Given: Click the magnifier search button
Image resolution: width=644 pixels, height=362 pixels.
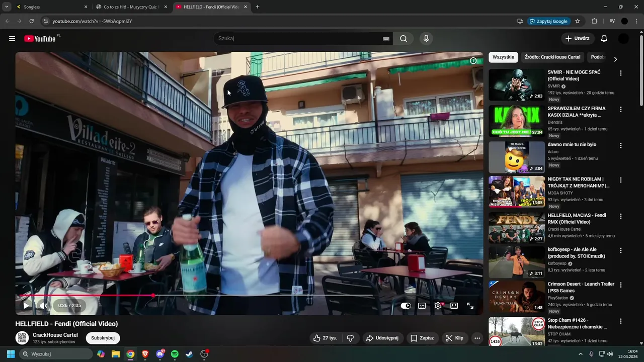Looking at the screenshot, I should [x=404, y=39].
